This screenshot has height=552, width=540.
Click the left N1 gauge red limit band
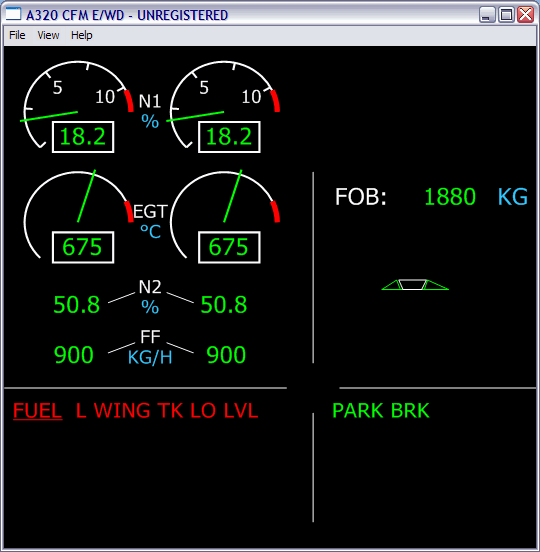[x=129, y=101]
